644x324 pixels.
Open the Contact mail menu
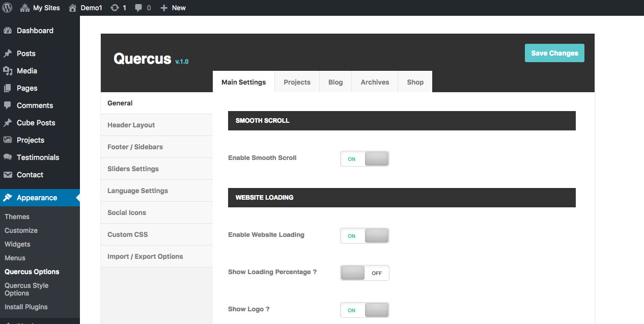tap(30, 175)
